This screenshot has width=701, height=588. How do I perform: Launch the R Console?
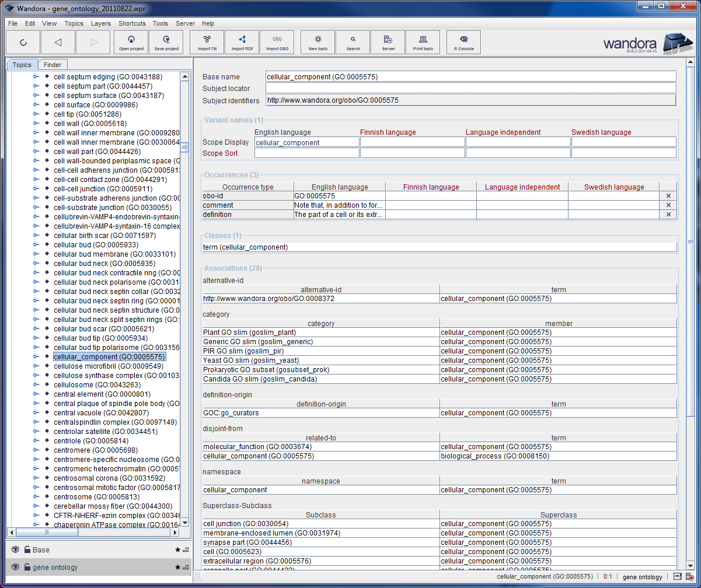463,42
